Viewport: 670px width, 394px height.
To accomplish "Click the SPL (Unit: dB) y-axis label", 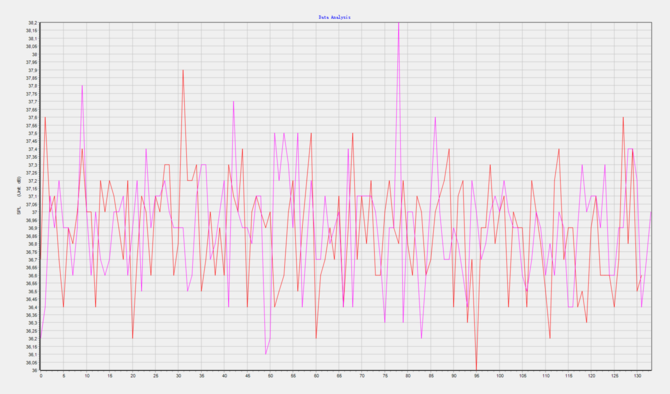I will click(x=19, y=195).
